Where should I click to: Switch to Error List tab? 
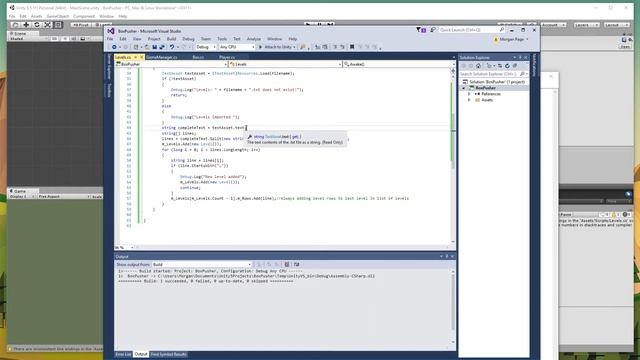tap(123, 354)
